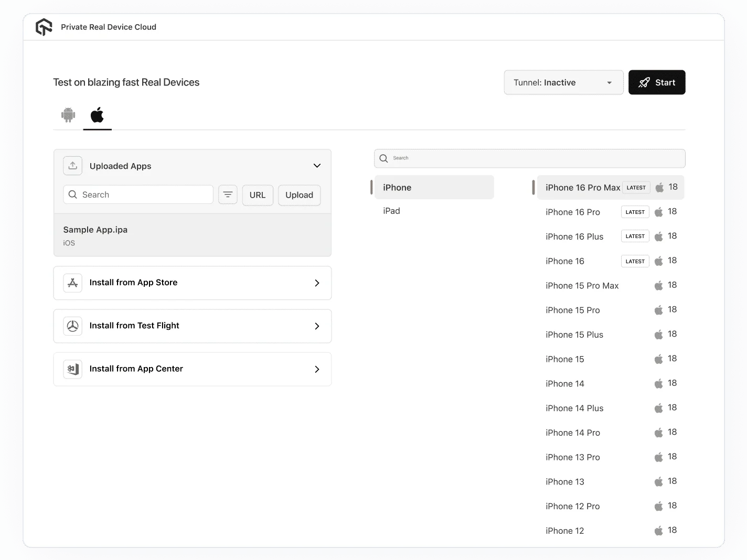747x560 pixels.
Task: Click the App Store icon
Action: 73,283
